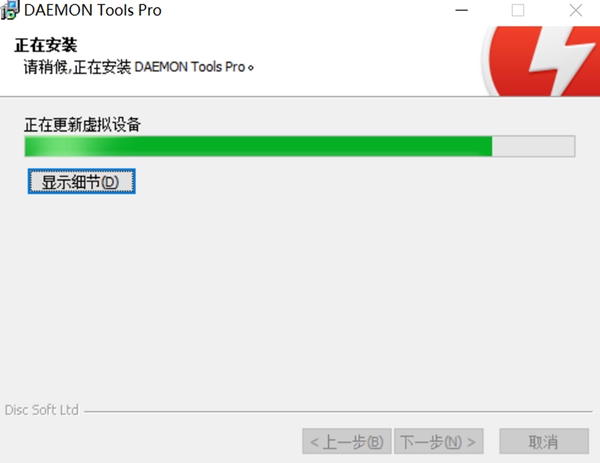Close the installer with the X button
This screenshot has width=600, height=463.
[576, 10]
